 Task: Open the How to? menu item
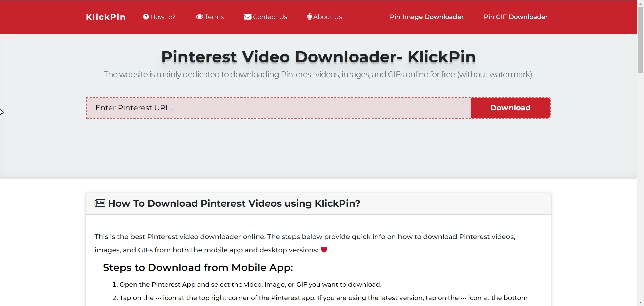(163, 16)
